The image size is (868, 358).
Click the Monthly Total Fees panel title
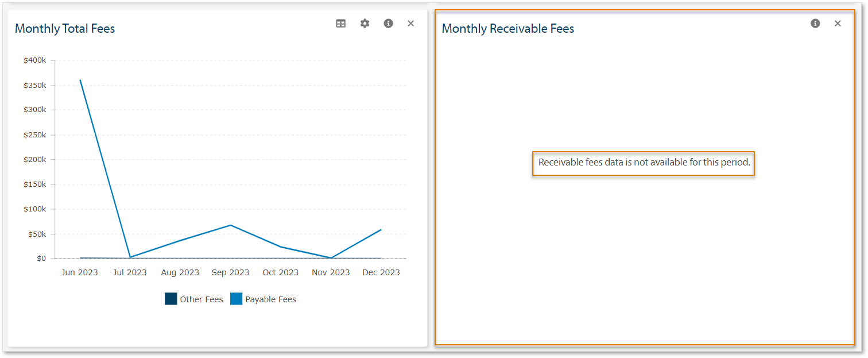pos(65,29)
